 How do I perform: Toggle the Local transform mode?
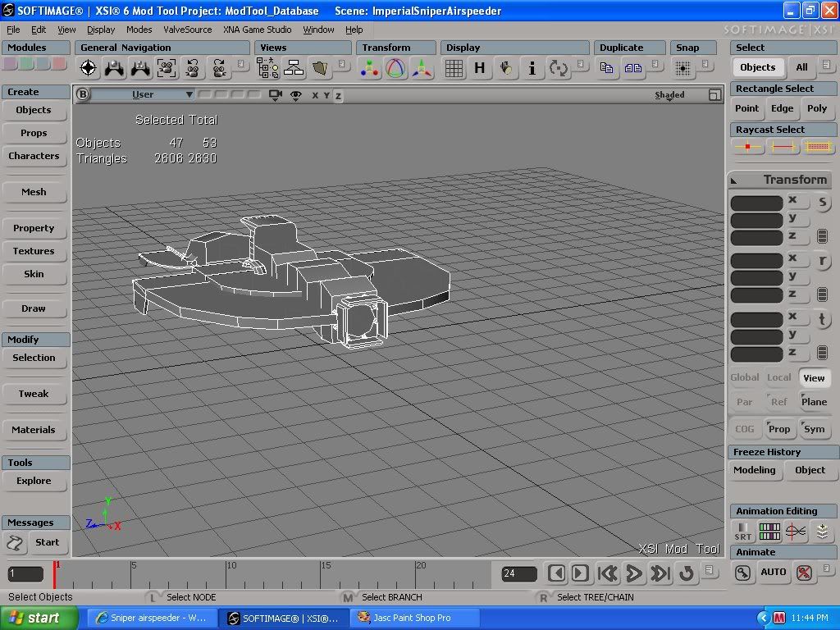click(x=779, y=377)
